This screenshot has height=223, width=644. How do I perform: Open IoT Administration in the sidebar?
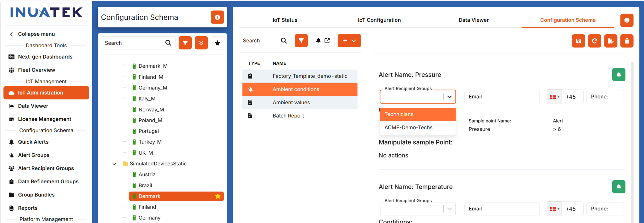[x=46, y=93]
